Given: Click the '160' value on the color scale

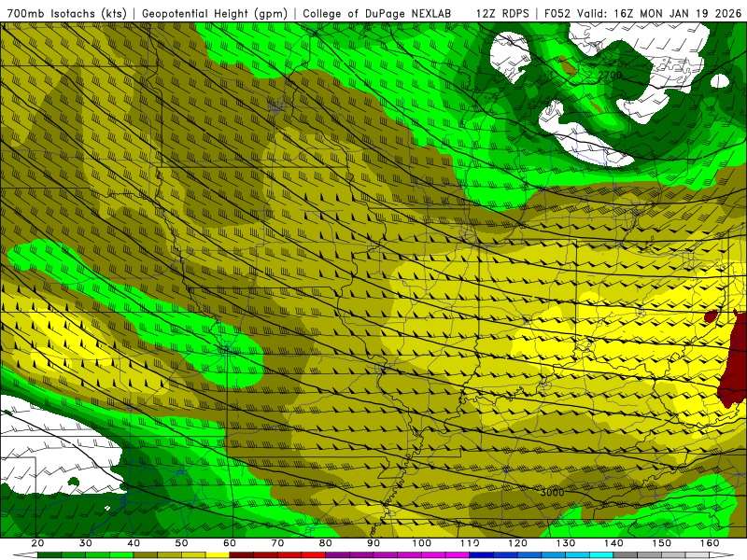Looking at the screenshot, I should [x=710, y=543].
